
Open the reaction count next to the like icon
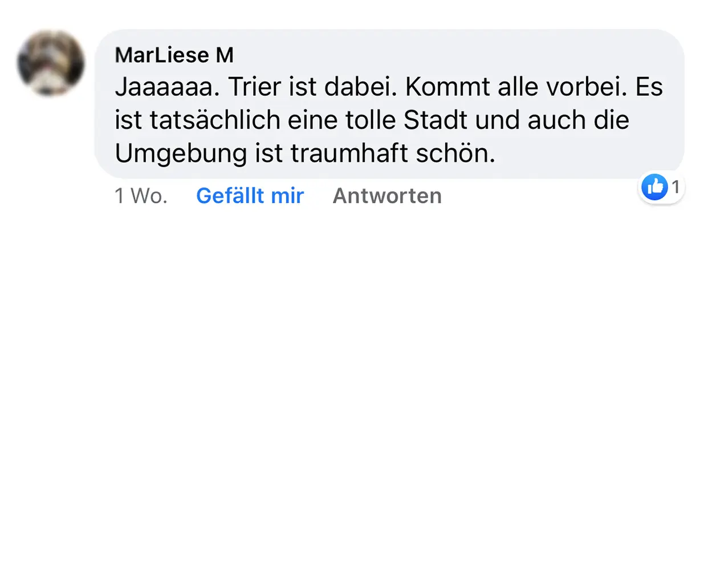tap(676, 187)
